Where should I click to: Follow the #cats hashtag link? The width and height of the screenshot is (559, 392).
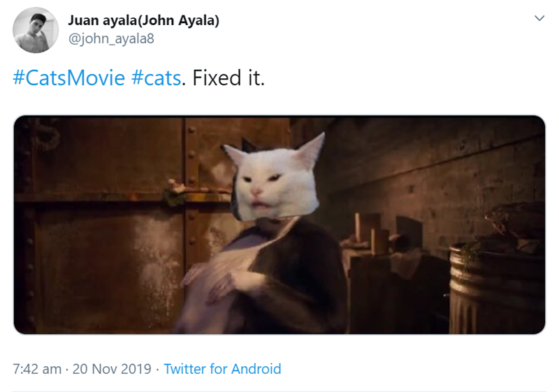coord(156,78)
